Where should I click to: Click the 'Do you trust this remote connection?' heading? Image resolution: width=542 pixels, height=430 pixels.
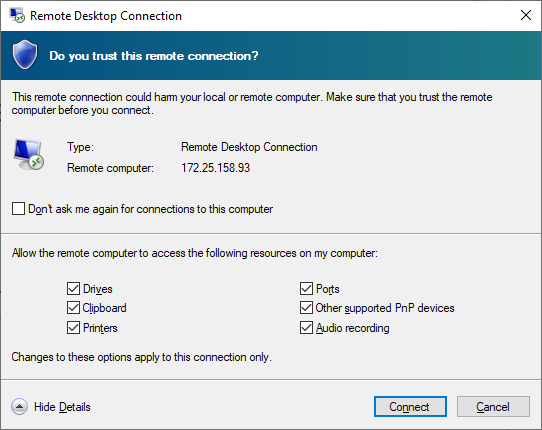click(154, 56)
